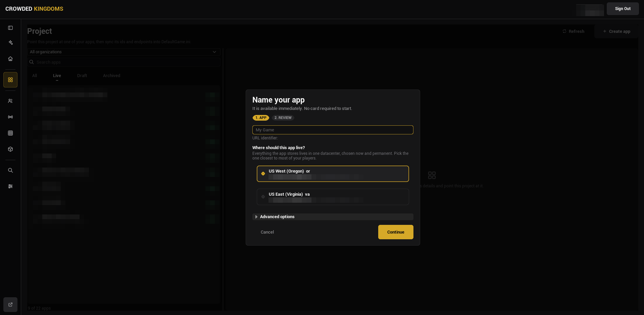Click the Sign Out button
Image resolution: width=644 pixels, height=315 pixels.
click(x=623, y=9)
